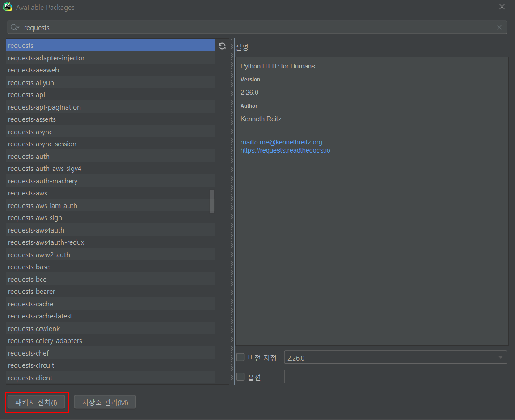Open the mailto:me@kennethreitz.org link

point(281,142)
